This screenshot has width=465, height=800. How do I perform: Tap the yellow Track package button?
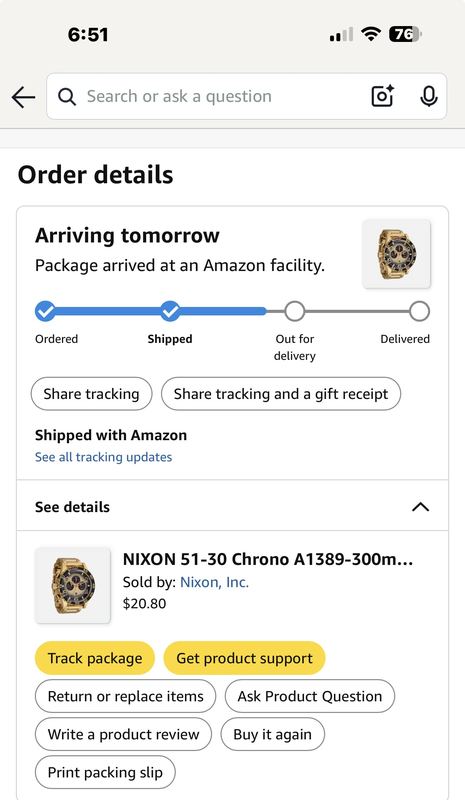coord(94,658)
